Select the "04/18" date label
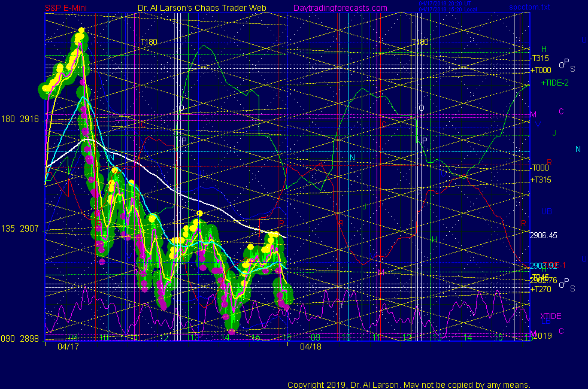Image resolution: width=588 pixels, height=389 pixels. [311, 347]
